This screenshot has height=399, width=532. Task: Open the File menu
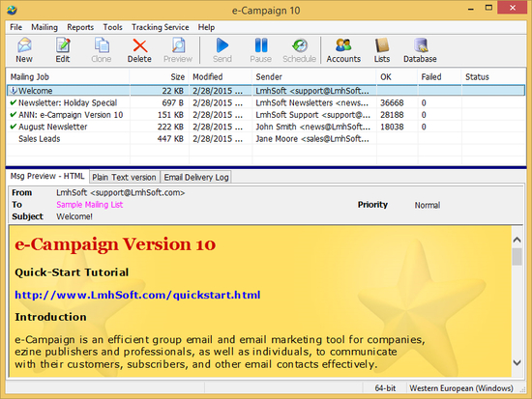pos(15,27)
